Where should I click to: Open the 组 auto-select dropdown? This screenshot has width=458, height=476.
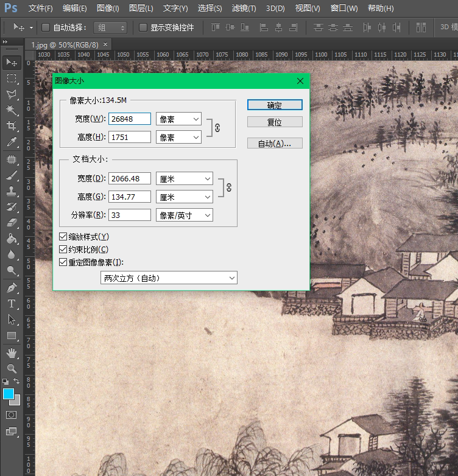coord(110,27)
